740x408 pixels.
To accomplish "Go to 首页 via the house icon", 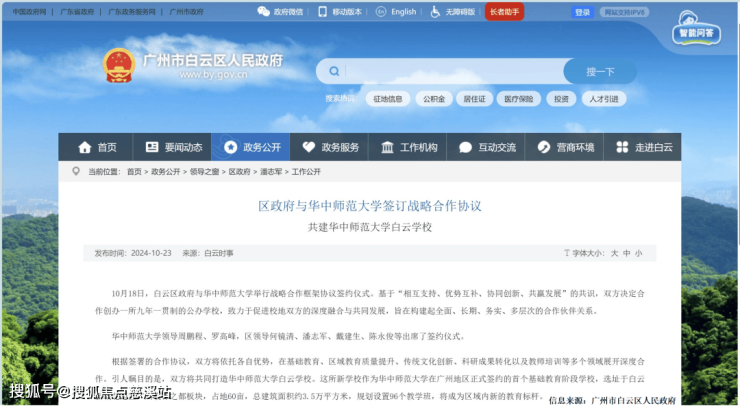I will coord(85,147).
